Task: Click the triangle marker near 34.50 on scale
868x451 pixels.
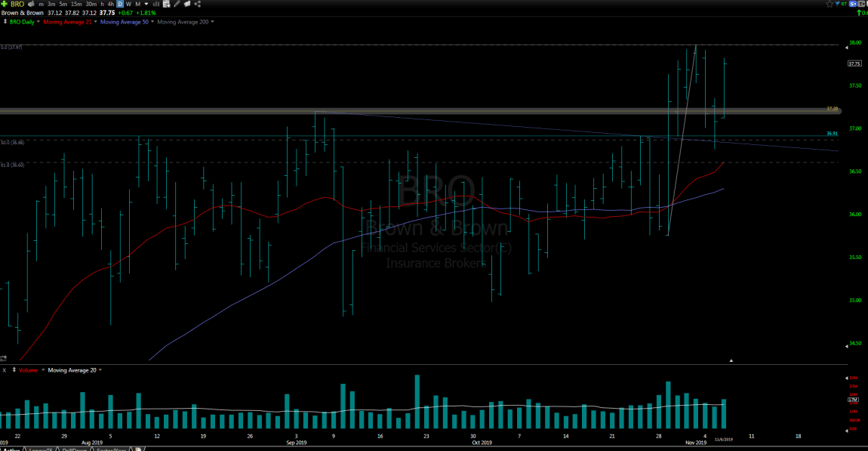Action: coord(846,346)
